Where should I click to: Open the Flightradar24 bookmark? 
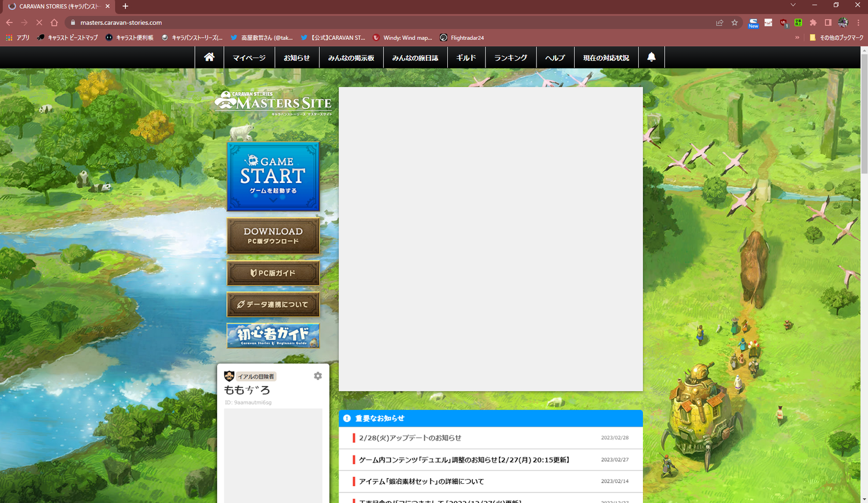pyautogui.click(x=462, y=38)
